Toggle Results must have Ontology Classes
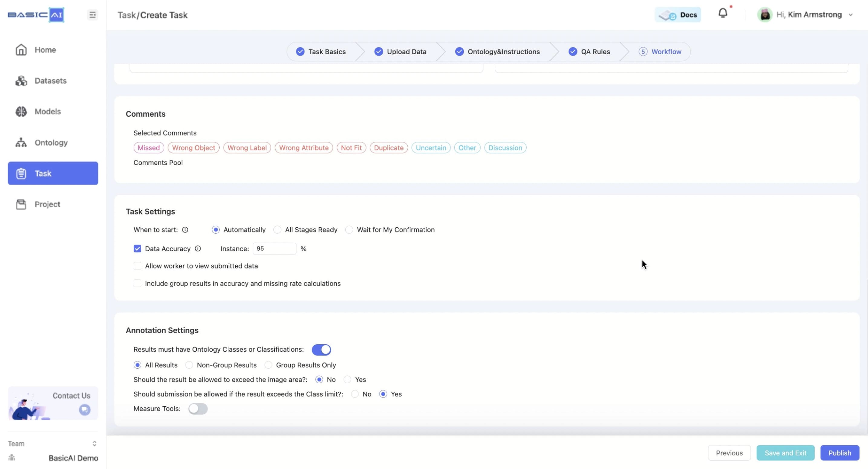The height and width of the screenshot is (469, 868). 321,349
